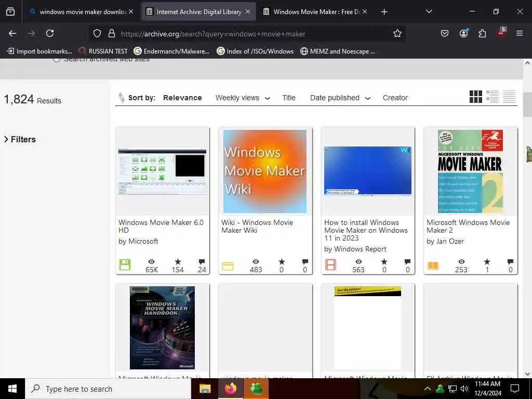Image resolution: width=532 pixels, height=399 pixels.
Task: Toggle the sort direction arrows icon
Action: pyautogui.click(x=121, y=97)
